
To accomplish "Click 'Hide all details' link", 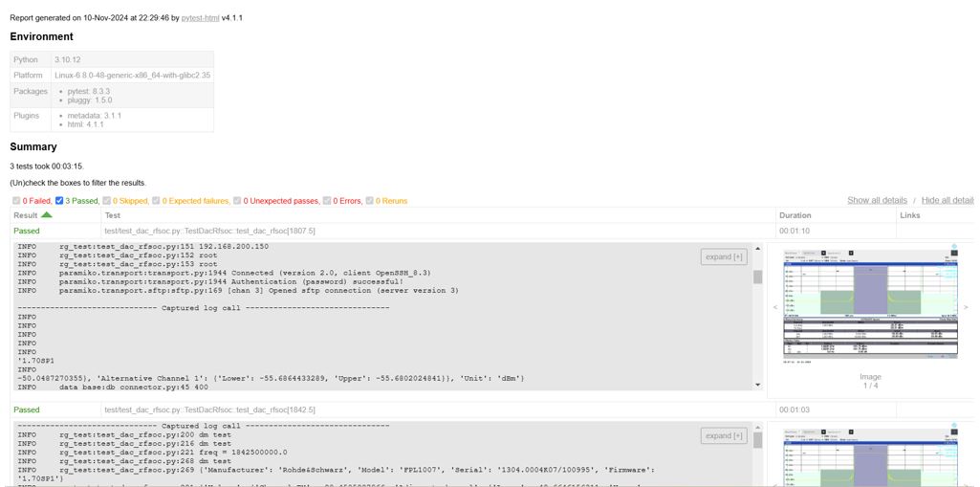I will tap(947, 200).
